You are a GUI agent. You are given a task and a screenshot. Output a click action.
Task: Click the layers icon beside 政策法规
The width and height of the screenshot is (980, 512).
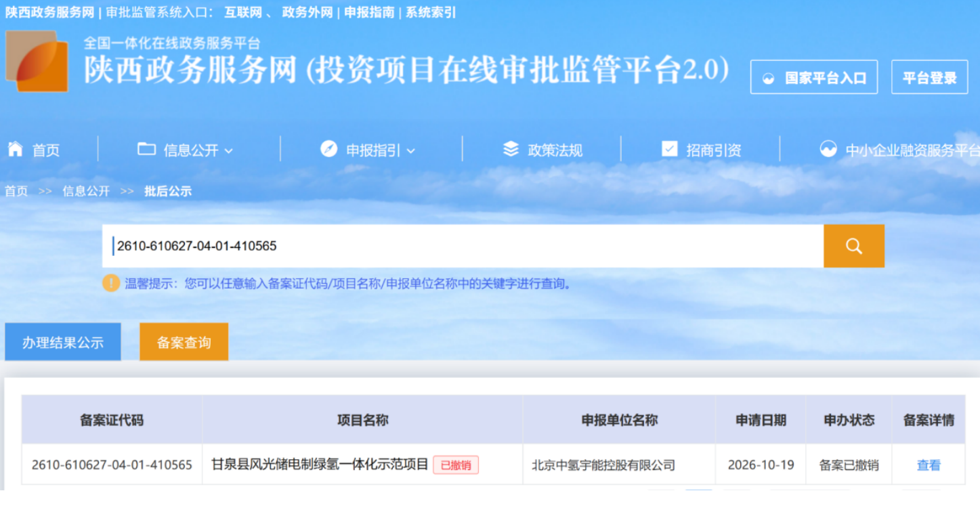pos(511,149)
